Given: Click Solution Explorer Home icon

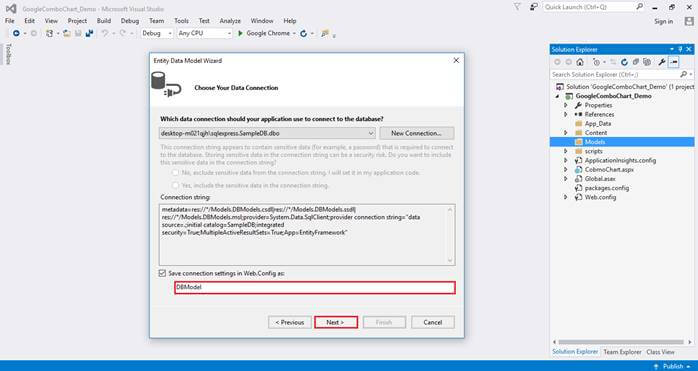Looking at the screenshot, I should [580, 62].
